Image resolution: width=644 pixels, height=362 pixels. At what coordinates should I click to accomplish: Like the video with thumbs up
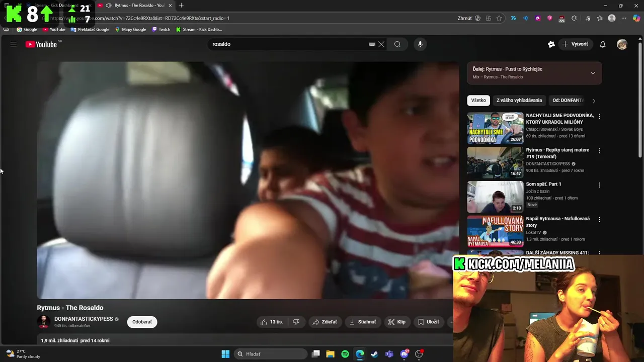click(x=272, y=322)
